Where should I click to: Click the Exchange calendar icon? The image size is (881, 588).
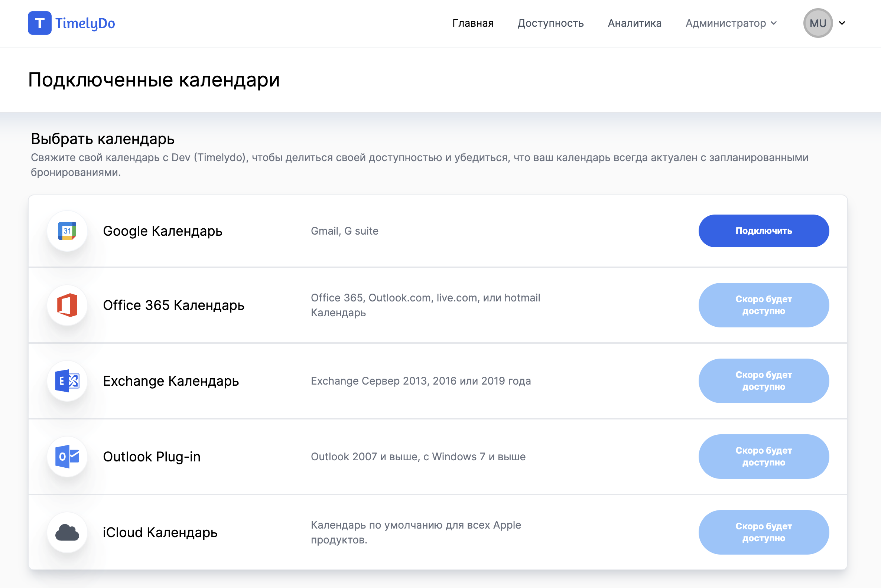[67, 381]
